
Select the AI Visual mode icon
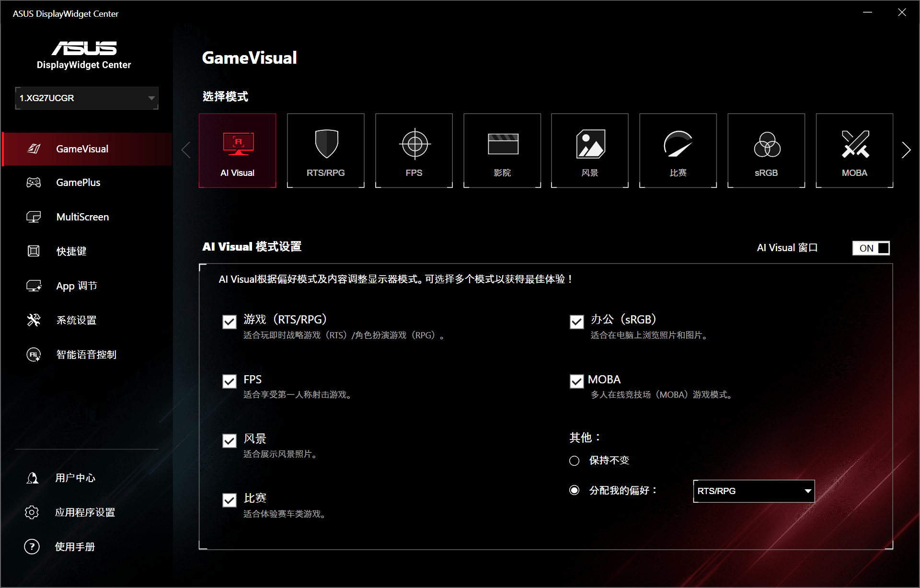point(237,150)
